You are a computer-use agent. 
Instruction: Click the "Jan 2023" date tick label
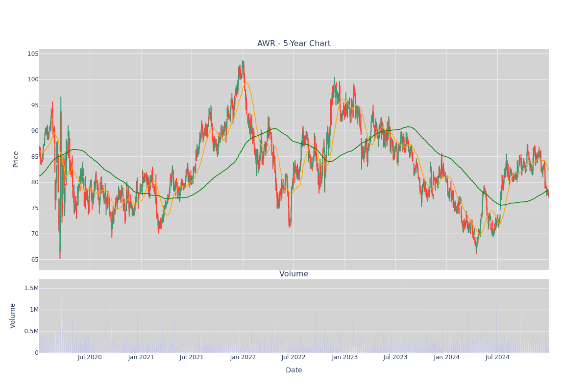coord(345,357)
